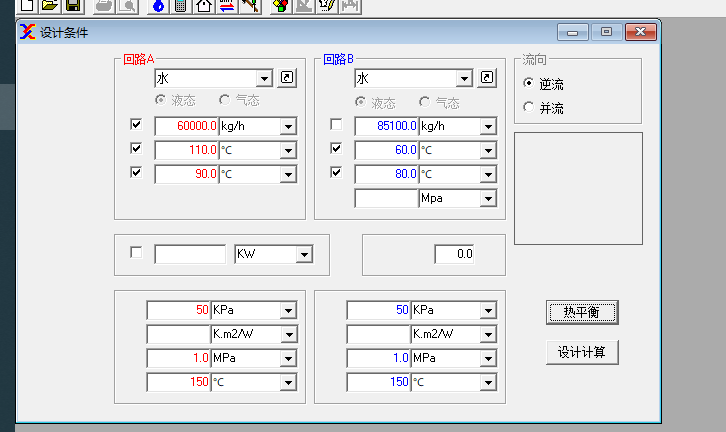Expand loop B fluid dropdown showing 水
Screen dimensions: 726x432
[x=464, y=79]
